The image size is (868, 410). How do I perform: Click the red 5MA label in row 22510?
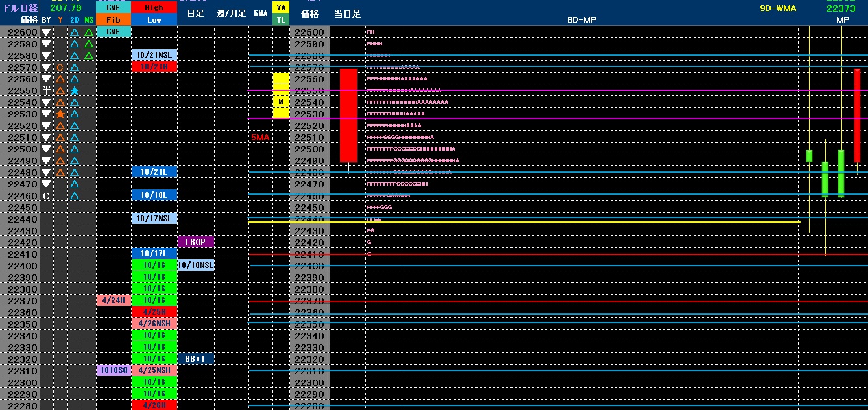260,138
